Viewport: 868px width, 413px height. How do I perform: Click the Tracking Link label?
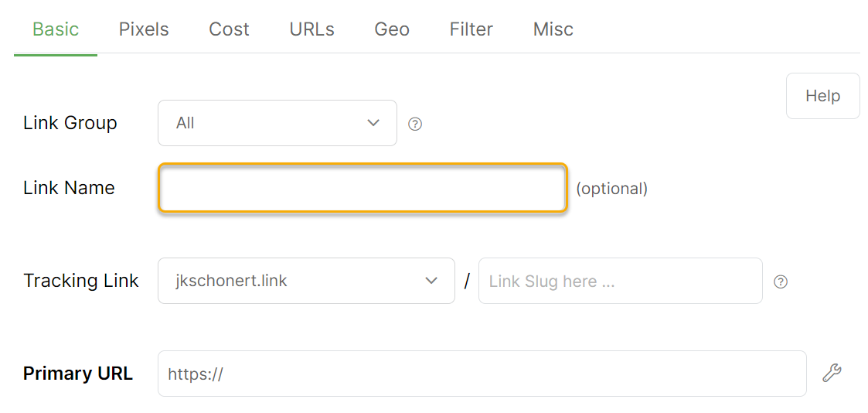pos(81,281)
